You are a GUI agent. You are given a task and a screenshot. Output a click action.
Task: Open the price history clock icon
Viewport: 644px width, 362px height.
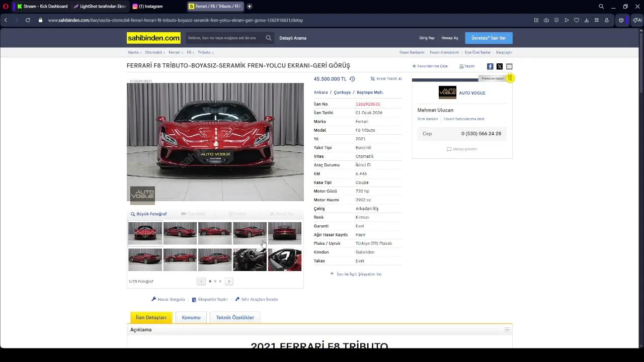click(352, 79)
